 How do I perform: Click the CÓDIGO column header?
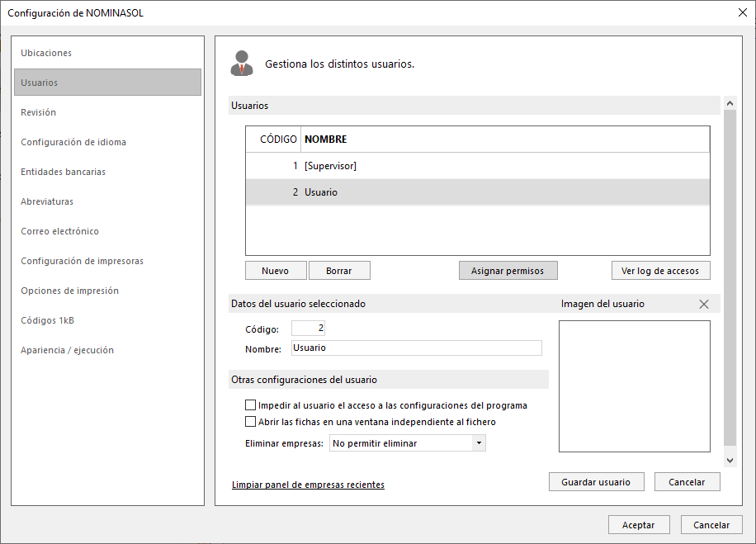tap(273, 140)
